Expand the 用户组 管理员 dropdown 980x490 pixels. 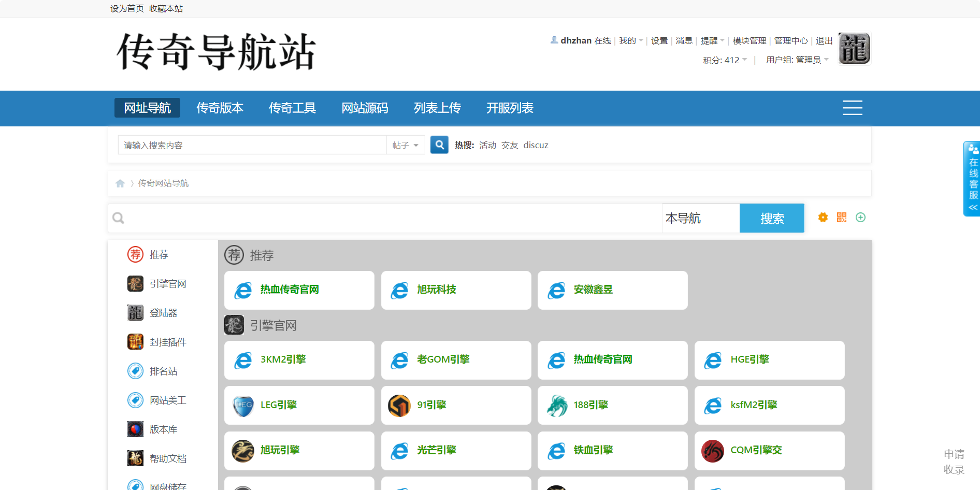coord(797,60)
